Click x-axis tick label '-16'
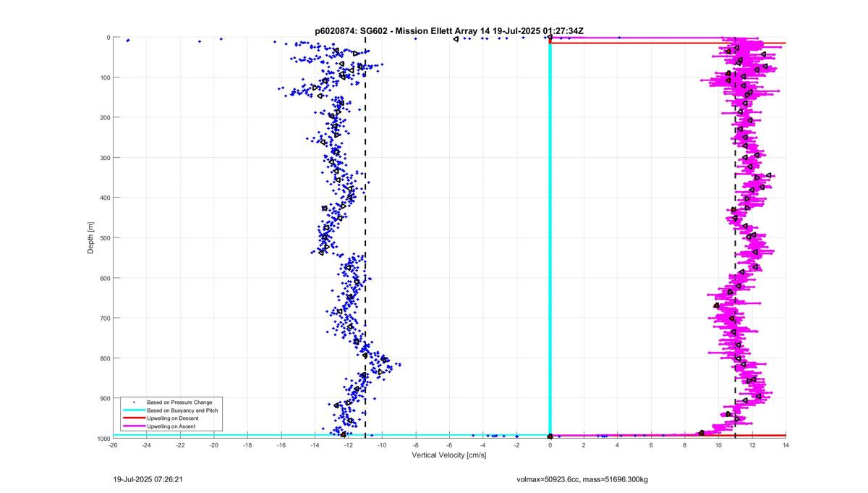This screenshot has width=868, height=493. (x=281, y=445)
